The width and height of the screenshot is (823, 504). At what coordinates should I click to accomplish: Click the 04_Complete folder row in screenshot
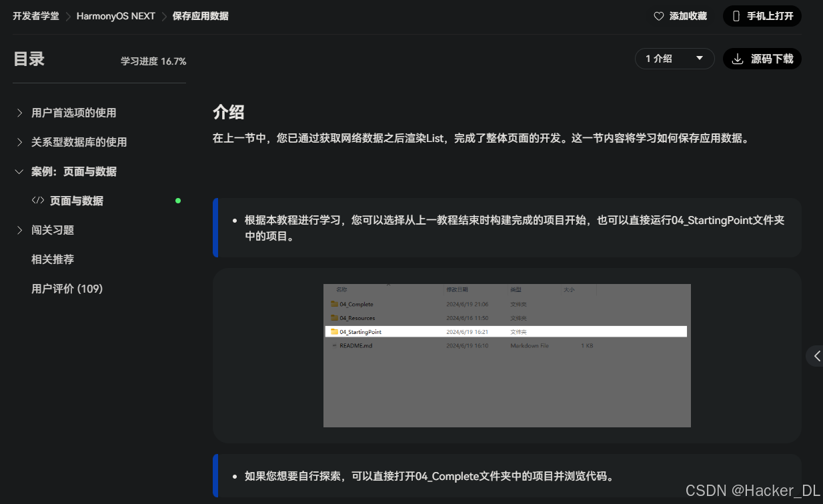point(506,304)
